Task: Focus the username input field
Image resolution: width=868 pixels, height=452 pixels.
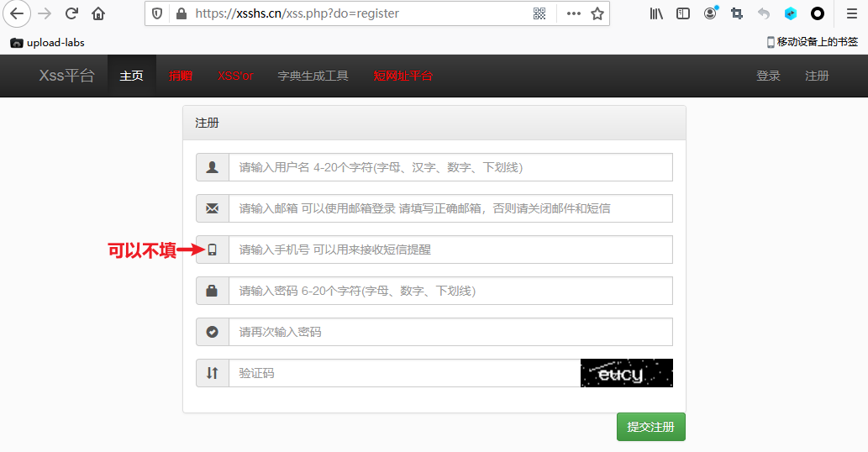Action: pos(450,167)
